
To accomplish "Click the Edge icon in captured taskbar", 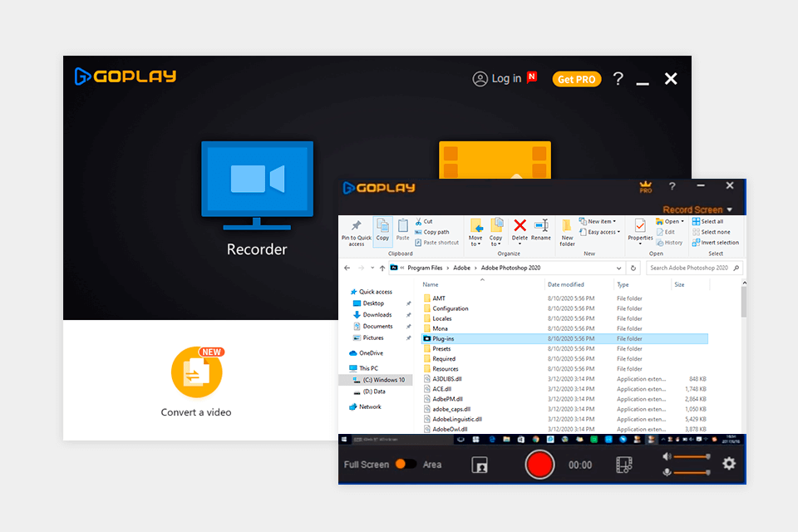I will [491, 440].
